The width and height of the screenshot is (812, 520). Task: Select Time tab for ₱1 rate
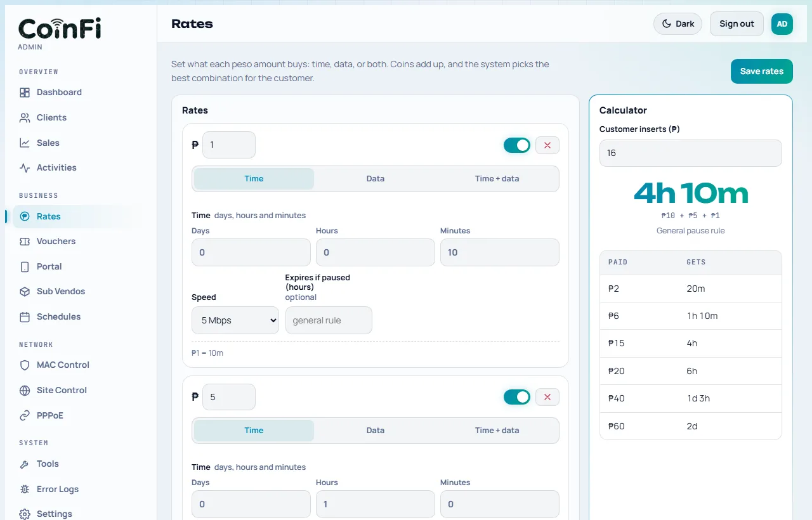pos(254,179)
